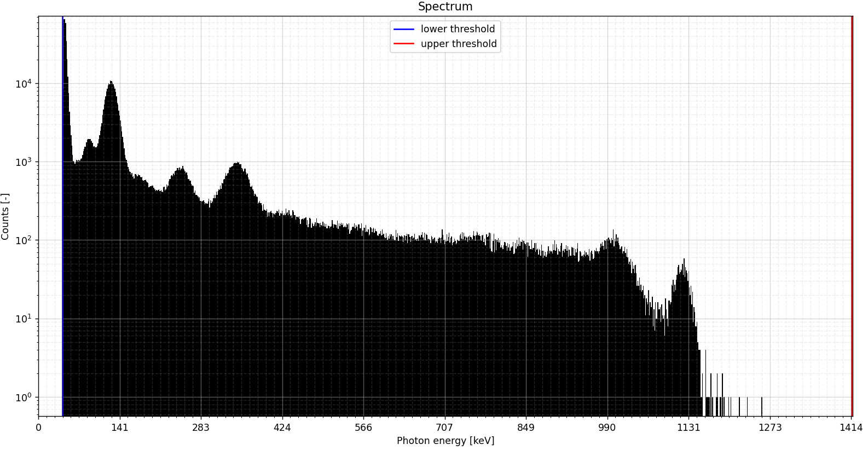Click the blue lower threshold line in plot

(x=62, y=219)
